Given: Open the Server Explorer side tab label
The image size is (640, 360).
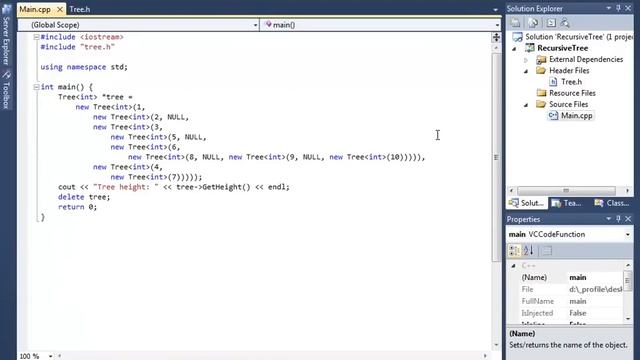Looking at the screenshot, I should (x=6, y=41).
